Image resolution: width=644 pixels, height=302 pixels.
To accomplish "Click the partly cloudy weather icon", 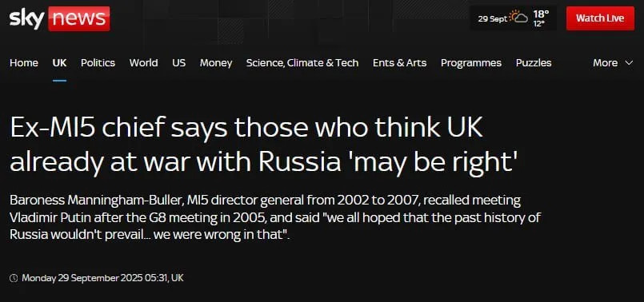I will coord(518,18).
